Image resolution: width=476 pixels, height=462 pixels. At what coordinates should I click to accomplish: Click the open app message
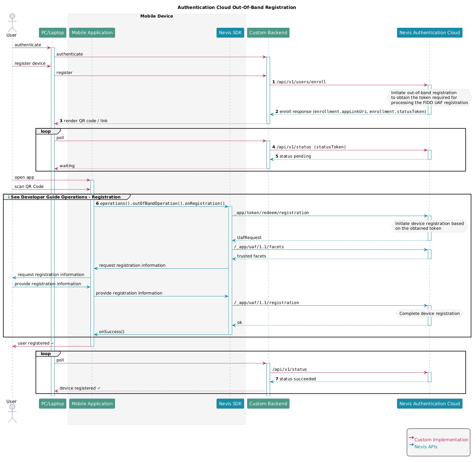click(x=24, y=177)
